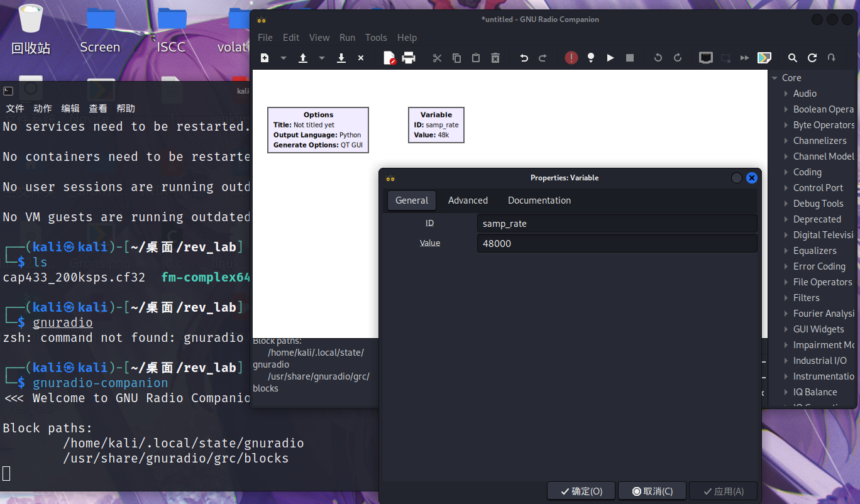Copy the selected block icon
Screen dimensions: 860x504
pos(457,58)
